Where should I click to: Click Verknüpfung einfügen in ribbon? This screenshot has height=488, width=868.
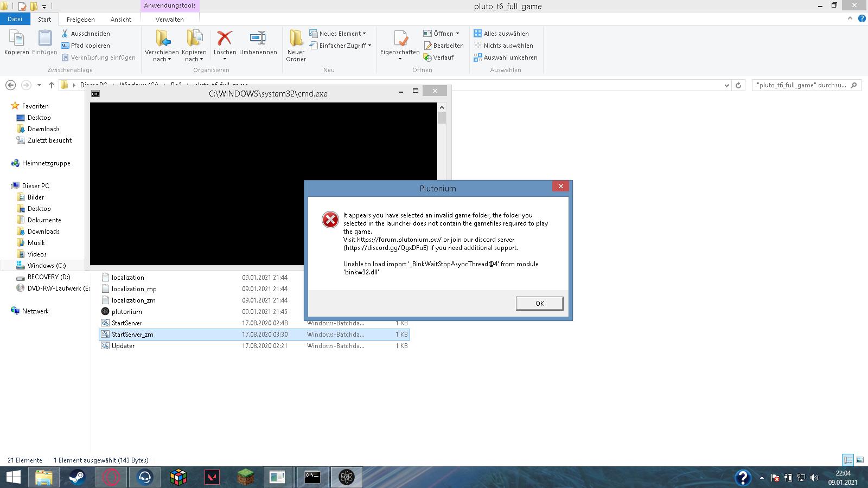click(x=98, y=57)
